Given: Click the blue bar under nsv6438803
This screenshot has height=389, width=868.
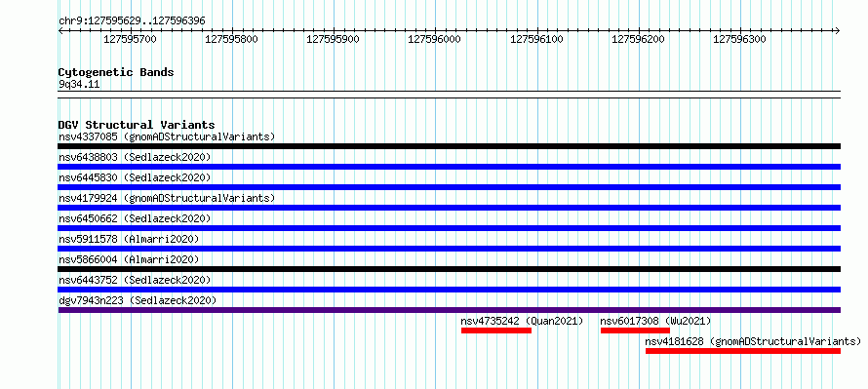Looking at the screenshot, I should tap(450, 167).
